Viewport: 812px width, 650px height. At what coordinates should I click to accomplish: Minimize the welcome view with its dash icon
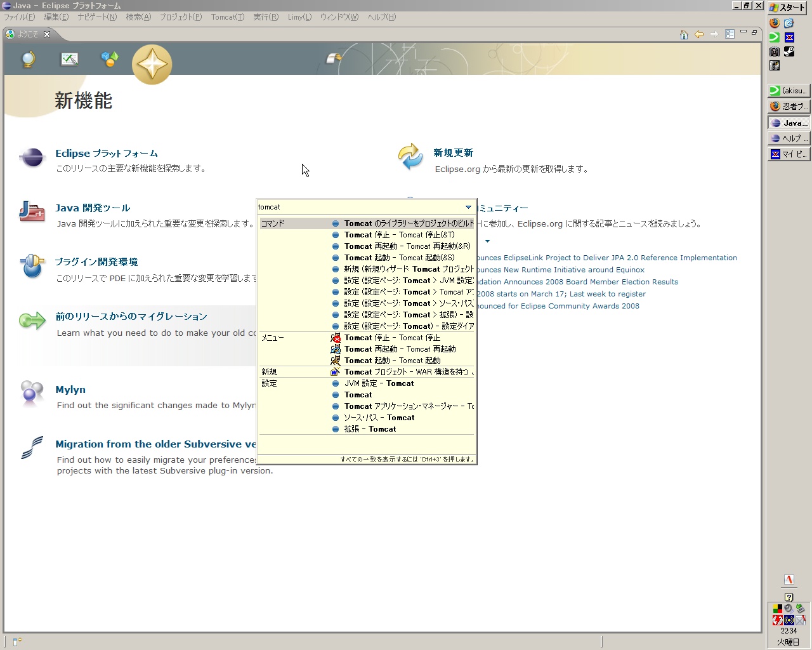point(743,32)
